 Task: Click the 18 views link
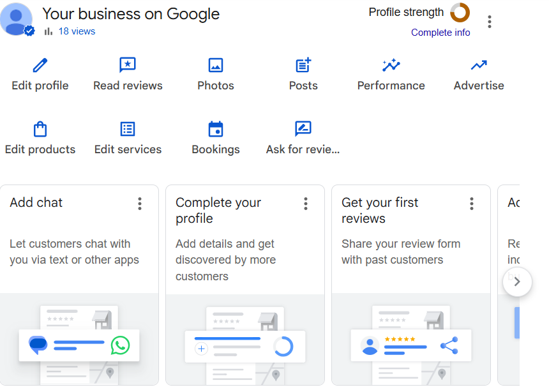pos(77,31)
